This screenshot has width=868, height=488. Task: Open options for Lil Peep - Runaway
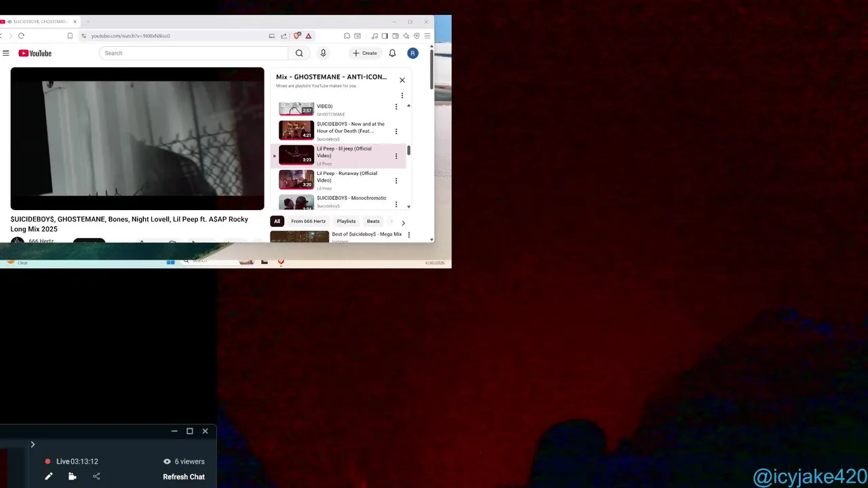396,180
